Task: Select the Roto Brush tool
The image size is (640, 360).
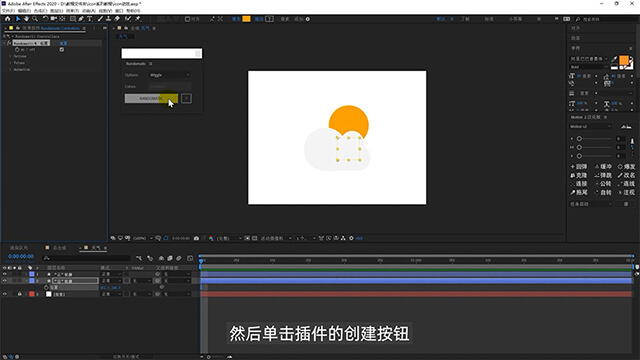Action: point(128,19)
